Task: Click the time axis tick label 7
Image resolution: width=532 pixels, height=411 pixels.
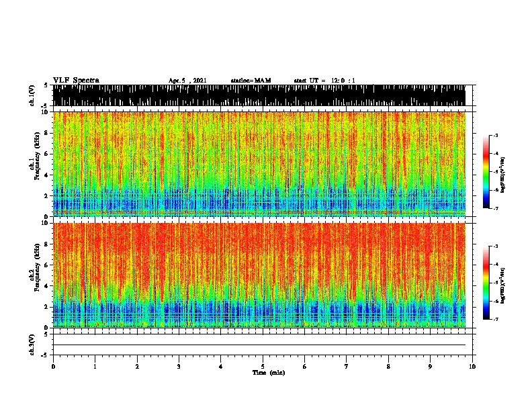Action: coord(347,367)
